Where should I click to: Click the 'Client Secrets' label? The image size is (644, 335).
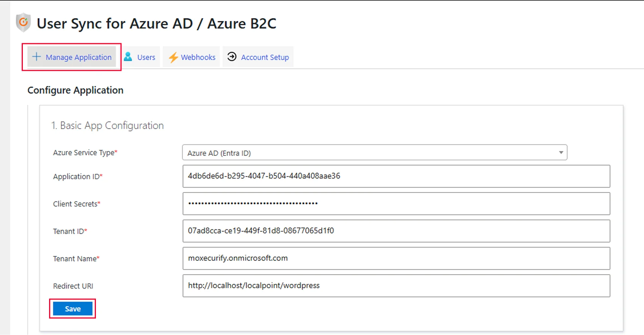tap(77, 204)
